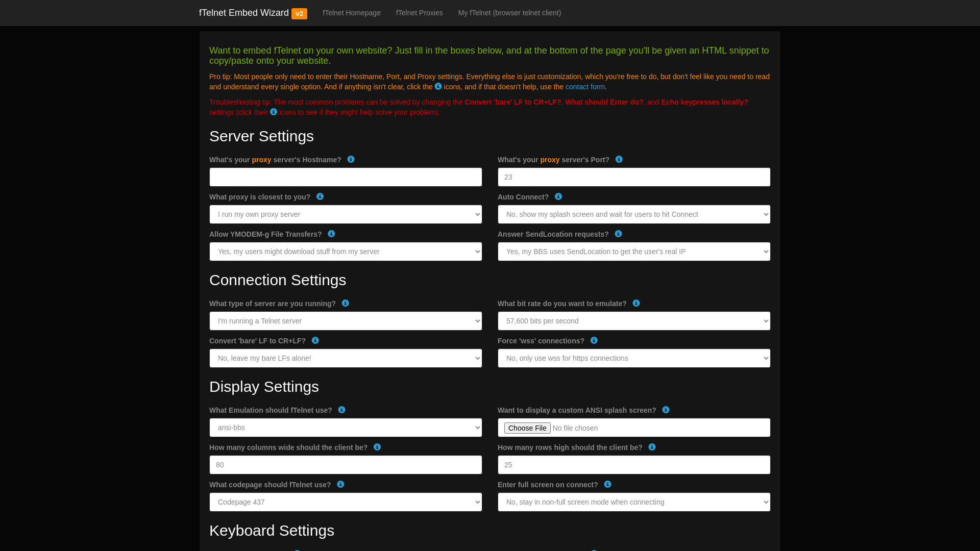Click 'No file chosen' text in splash screen field
This screenshot has width=980, height=551.
(x=575, y=428)
